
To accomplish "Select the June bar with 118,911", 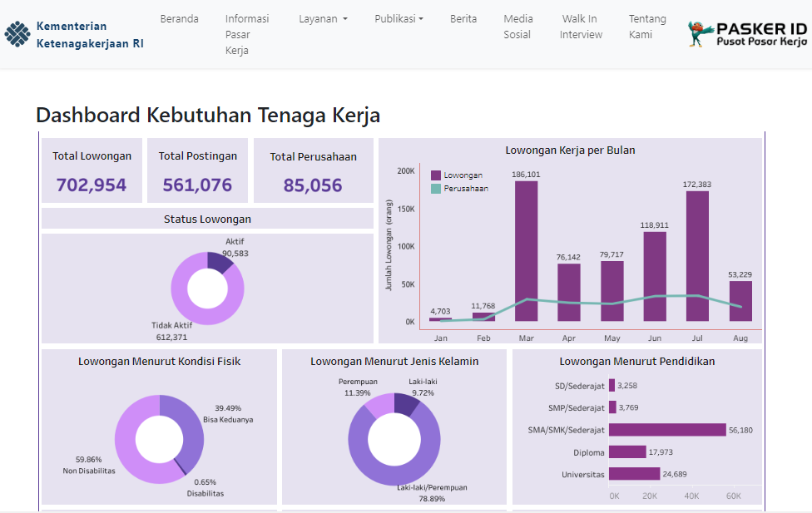I will (x=655, y=276).
